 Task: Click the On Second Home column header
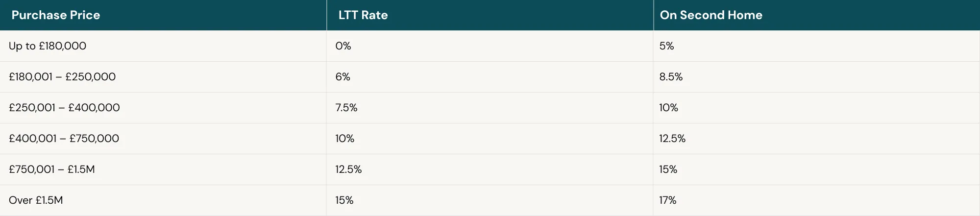(x=711, y=15)
